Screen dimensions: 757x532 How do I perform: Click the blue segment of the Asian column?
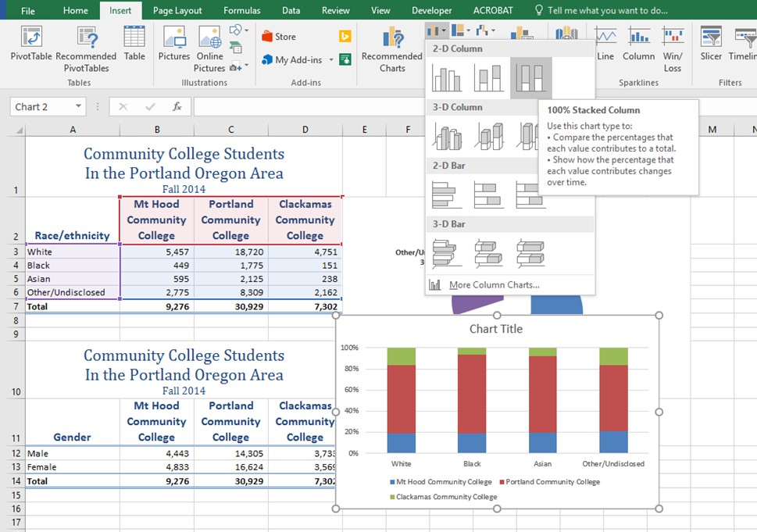coord(543,442)
